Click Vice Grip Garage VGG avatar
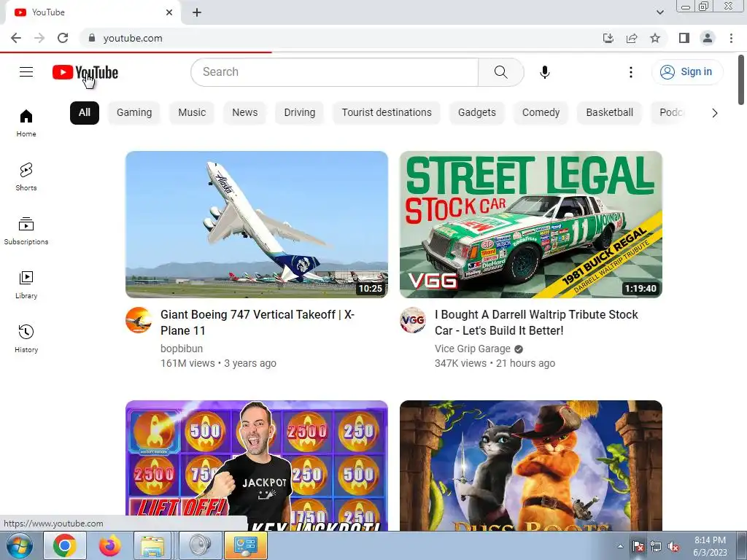Screen dimensions: 747x560 pyautogui.click(x=413, y=320)
